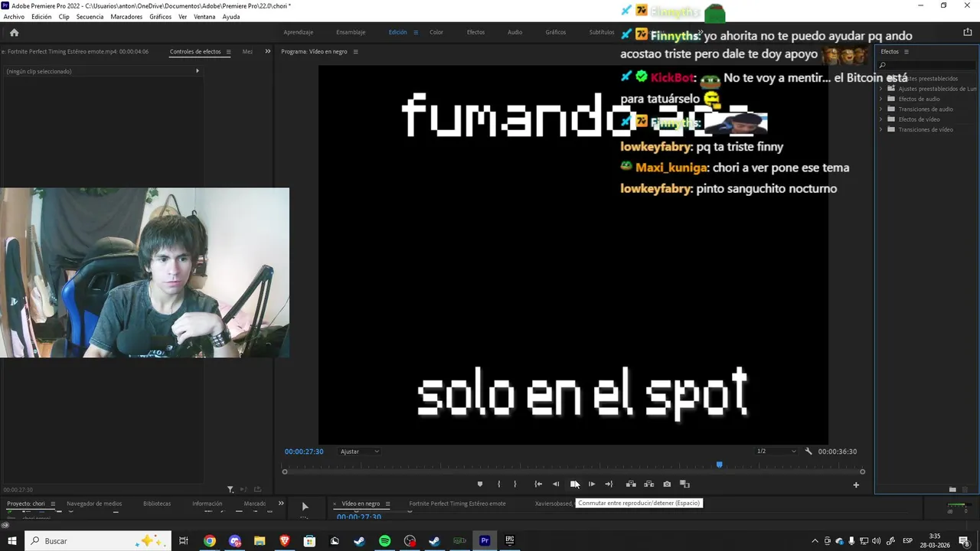Screen dimensions: 980x551
Task: Go to In point button
Action: 538,484
